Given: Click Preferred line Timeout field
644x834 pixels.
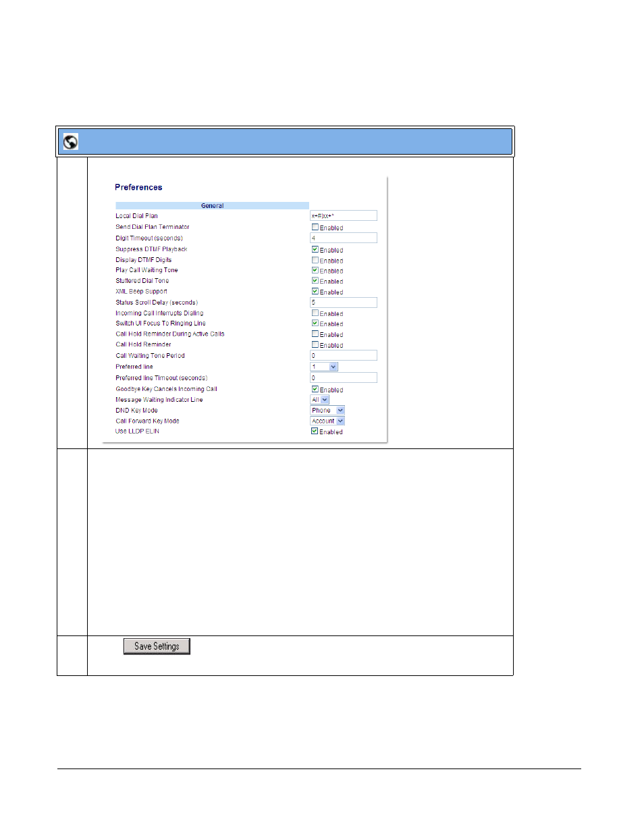Looking at the screenshot, I should [x=344, y=377].
